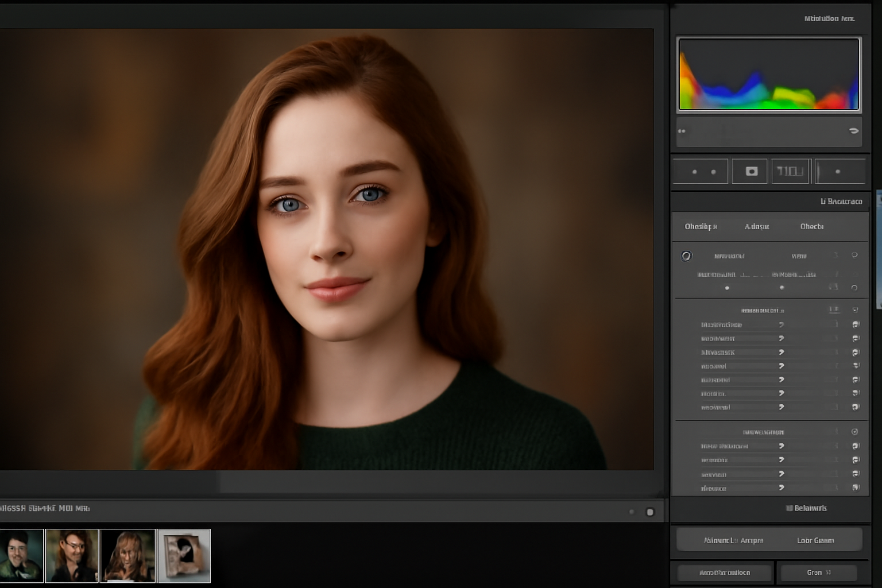The width and height of the screenshot is (882, 588).
Task: Click the Loor Giaum button
Action: pos(815,540)
